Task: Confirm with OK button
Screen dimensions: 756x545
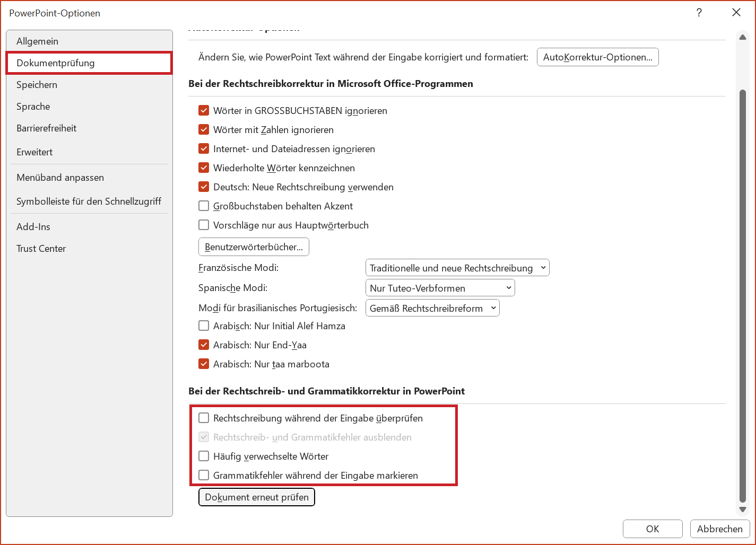Action: (x=653, y=529)
